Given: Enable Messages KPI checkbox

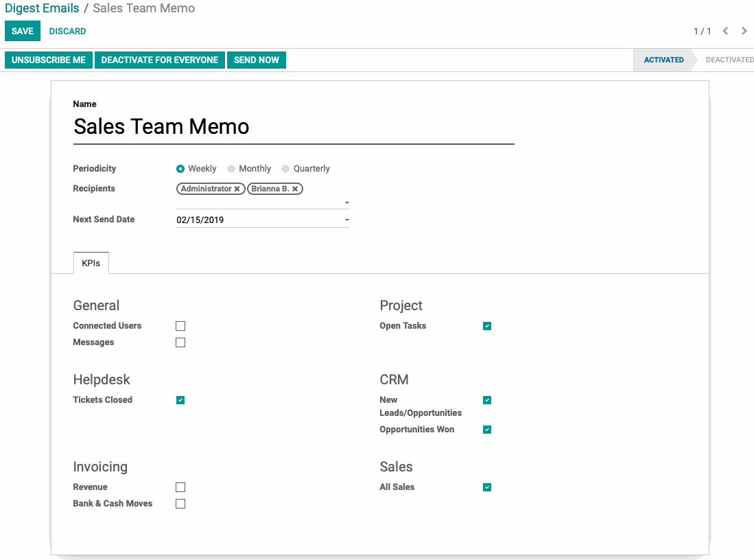Looking at the screenshot, I should 180,342.
